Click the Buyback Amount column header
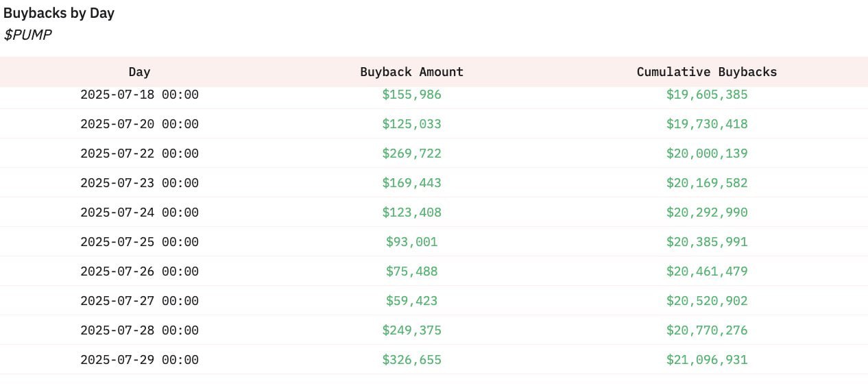868x388 pixels. (411, 72)
